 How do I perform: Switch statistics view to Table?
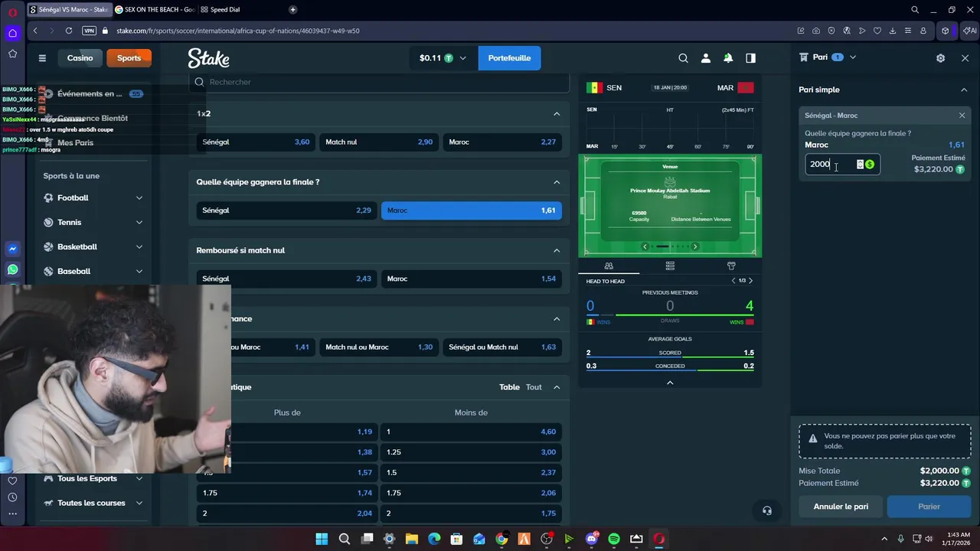coord(509,387)
